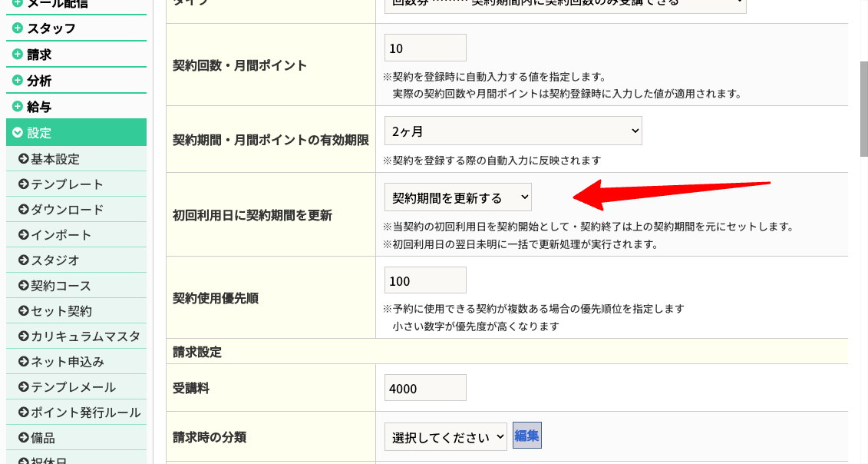868x464 pixels.
Task: Expand the スタッフ menu plus icon
Action: tap(18, 29)
